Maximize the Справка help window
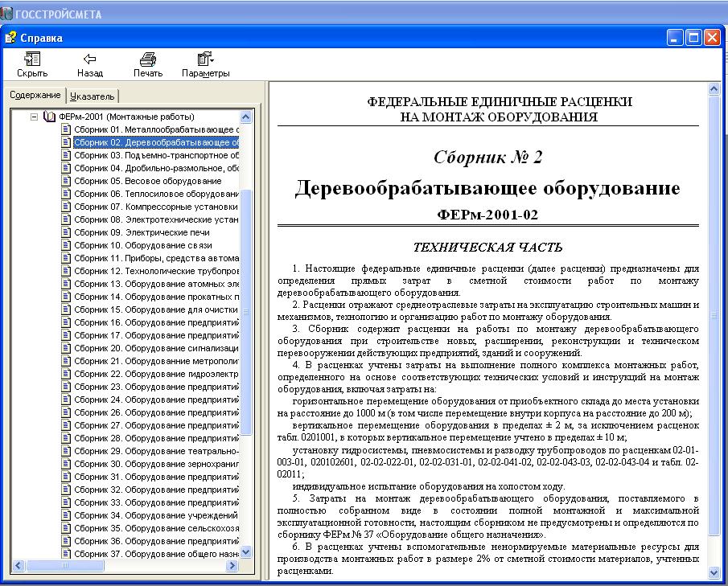Viewport: 728px width, 586px height. click(x=693, y=38)
